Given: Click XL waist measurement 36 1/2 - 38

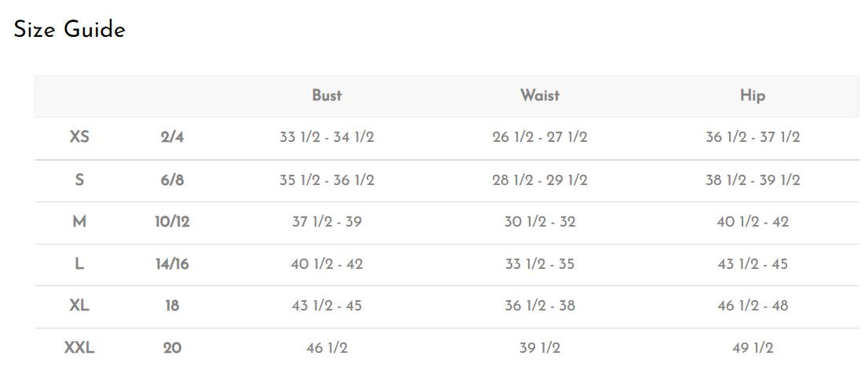Looking at the screenshot, I should point(540,306).
